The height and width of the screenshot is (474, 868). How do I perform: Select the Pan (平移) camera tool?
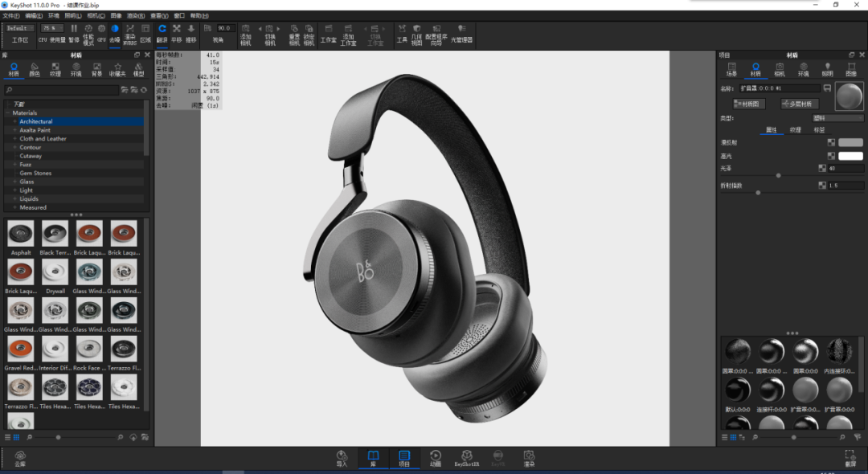(x=177, y=33)
